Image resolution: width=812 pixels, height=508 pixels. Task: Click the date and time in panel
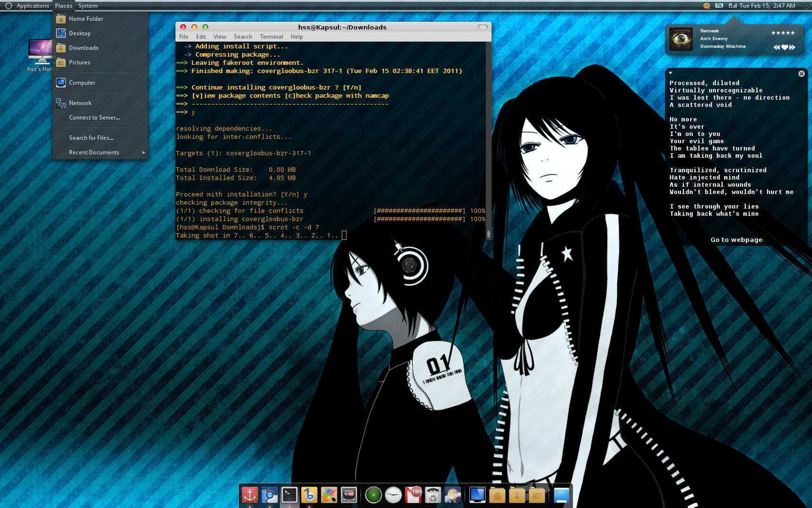click(767, 6)
